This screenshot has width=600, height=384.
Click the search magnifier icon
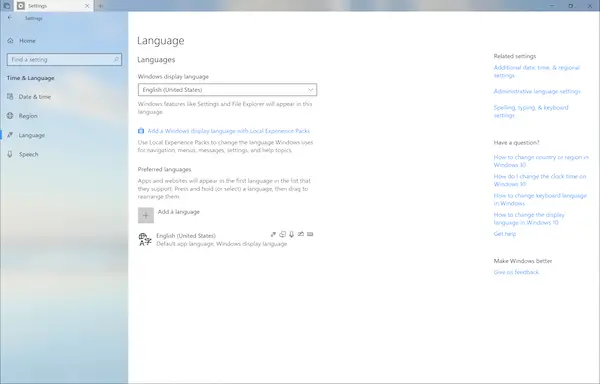tap(116, 60)
